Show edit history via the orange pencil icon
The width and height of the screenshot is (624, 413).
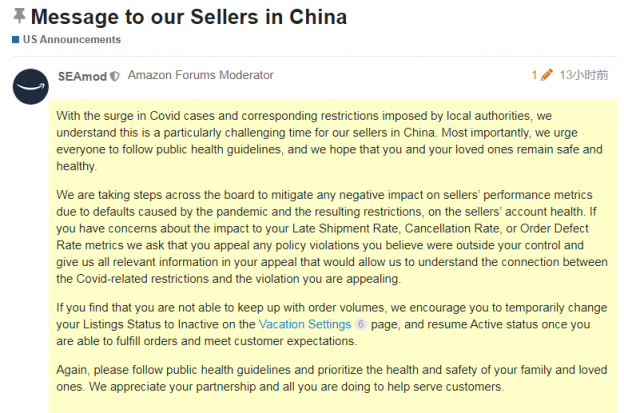(x=547, y=75)
